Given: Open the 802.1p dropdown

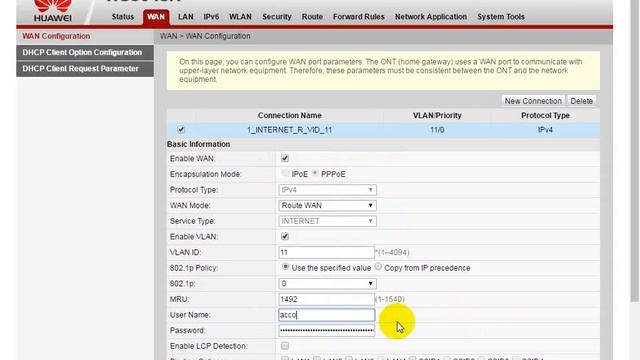Looking at the screenshot, I should coord(327,284).
